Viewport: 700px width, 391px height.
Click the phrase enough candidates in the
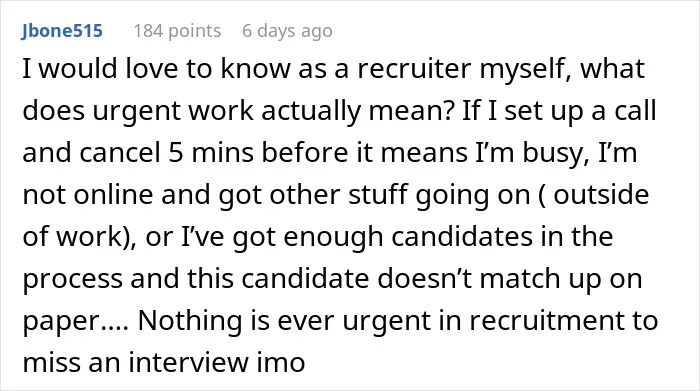(x=448, y=238)
